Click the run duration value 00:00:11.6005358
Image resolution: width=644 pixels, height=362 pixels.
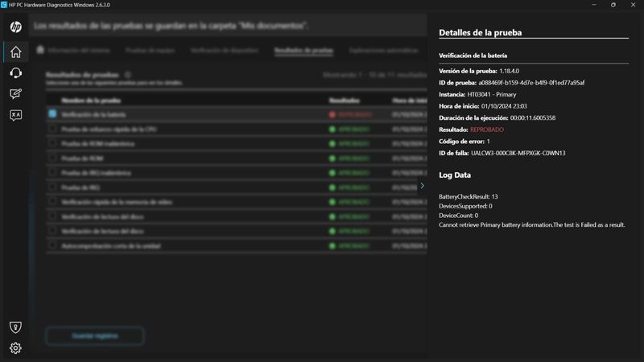pos(533,117)
